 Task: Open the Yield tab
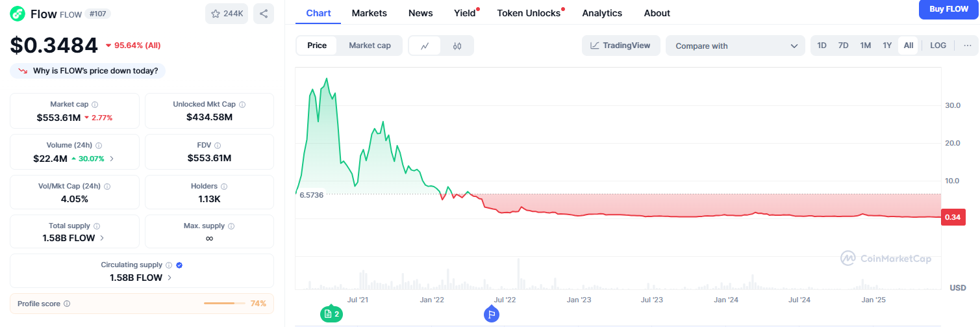(465, 13)
